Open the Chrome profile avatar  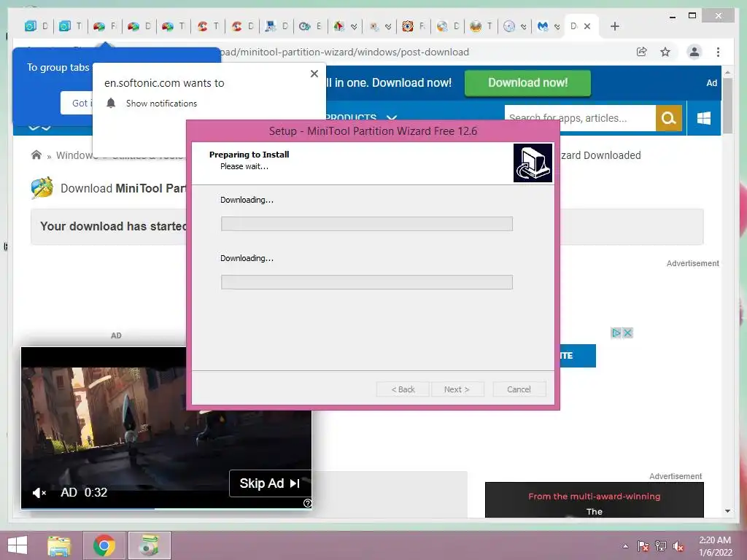(x=694, y=52)
